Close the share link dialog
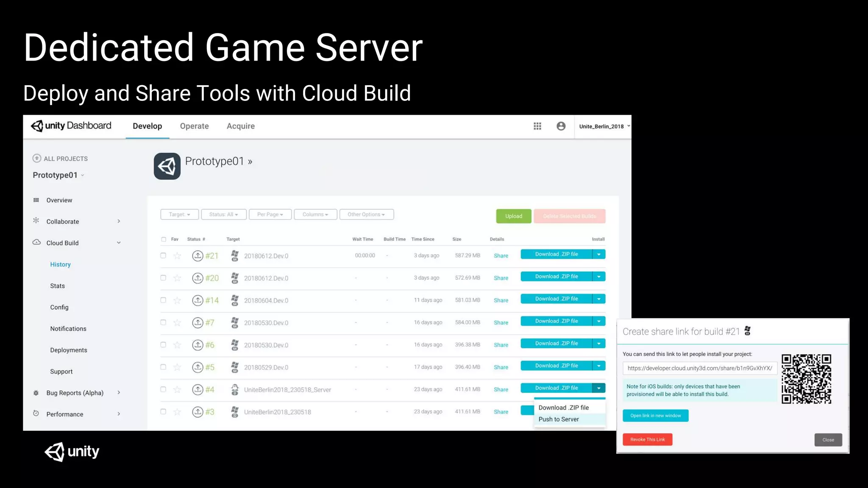 point(828,440)
